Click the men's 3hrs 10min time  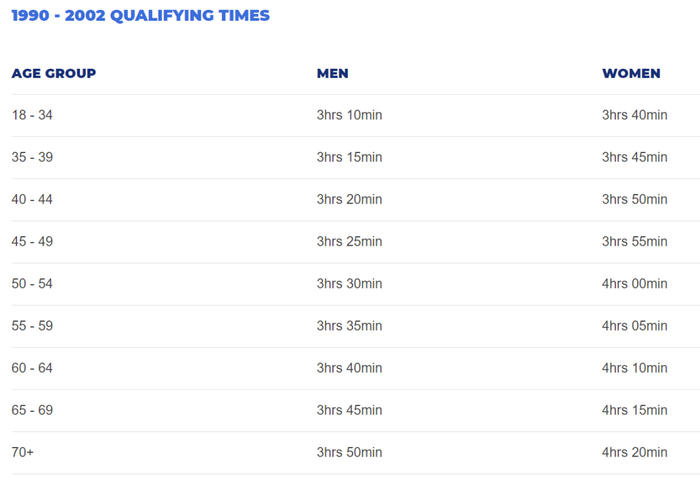pos(349,115)
